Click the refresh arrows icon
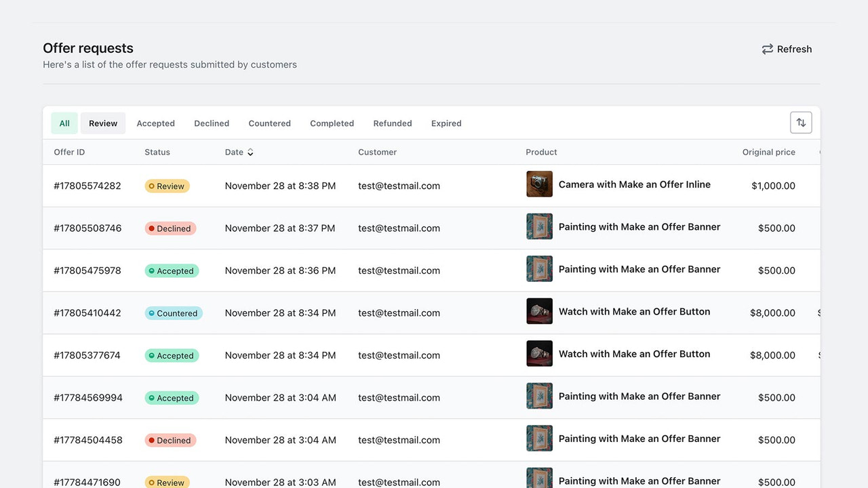Image resolution: width=868 pixels, height=488 pixels. point(767,49)
